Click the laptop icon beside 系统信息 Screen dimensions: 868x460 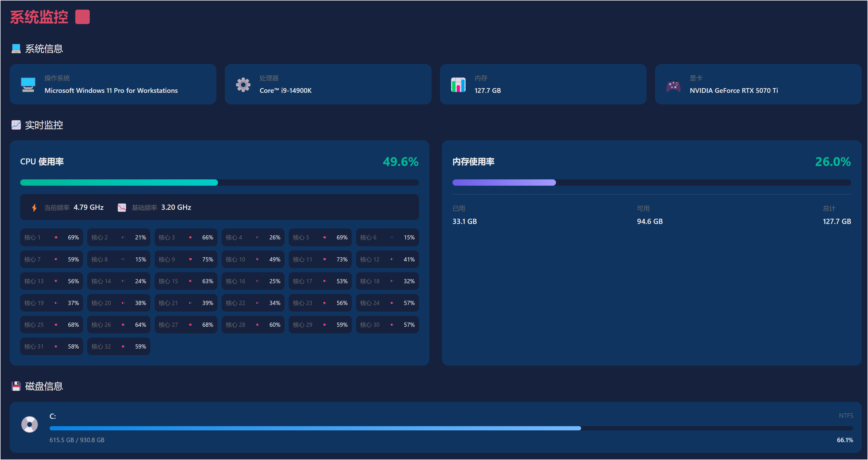pyautogui.click(x=16, y=49)
